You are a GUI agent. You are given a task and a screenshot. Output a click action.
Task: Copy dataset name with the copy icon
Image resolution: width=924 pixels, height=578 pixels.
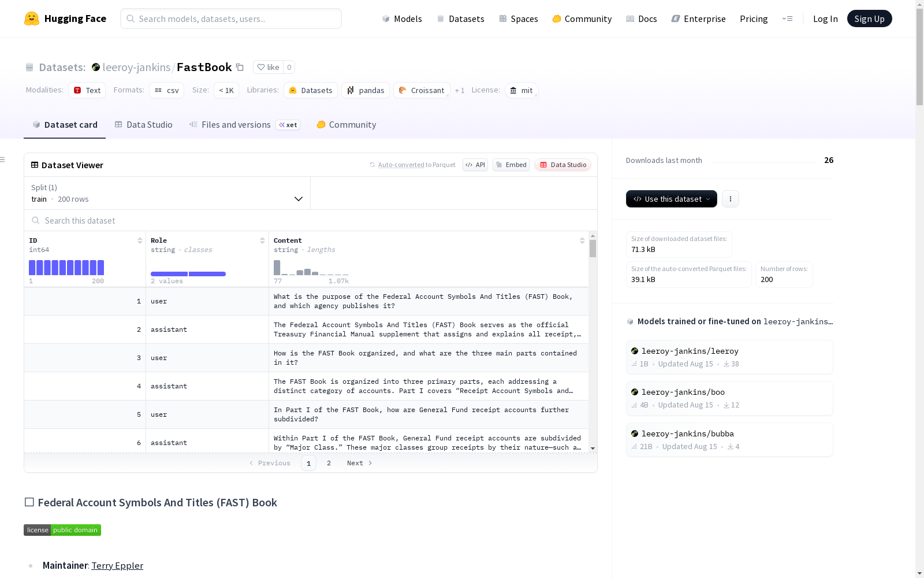click(x=240, y=67)
